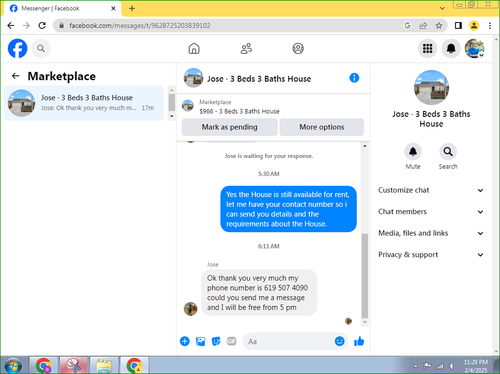Screen dimensions: 500x374
Task: Click the chat header title Jose - 3 Beds 3 Baths House
Action: [259, 79]
